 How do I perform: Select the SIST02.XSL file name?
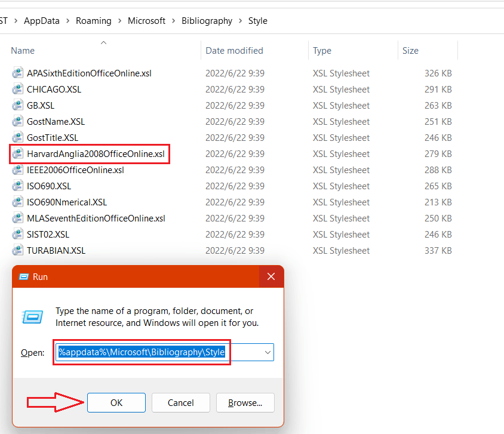click(48, 235)
